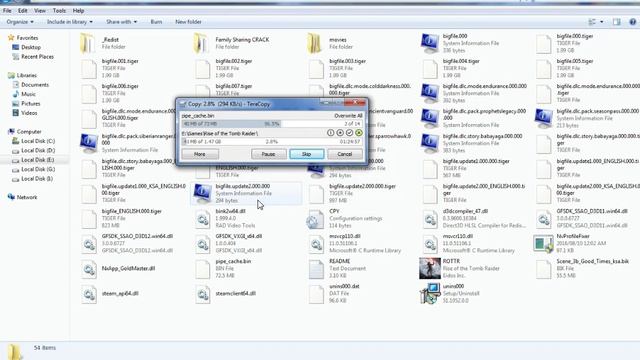640x360 pixels.
Task: Select the NvIpp_GoldMaster.dll file icon
Action: click(x=89, y=269)
